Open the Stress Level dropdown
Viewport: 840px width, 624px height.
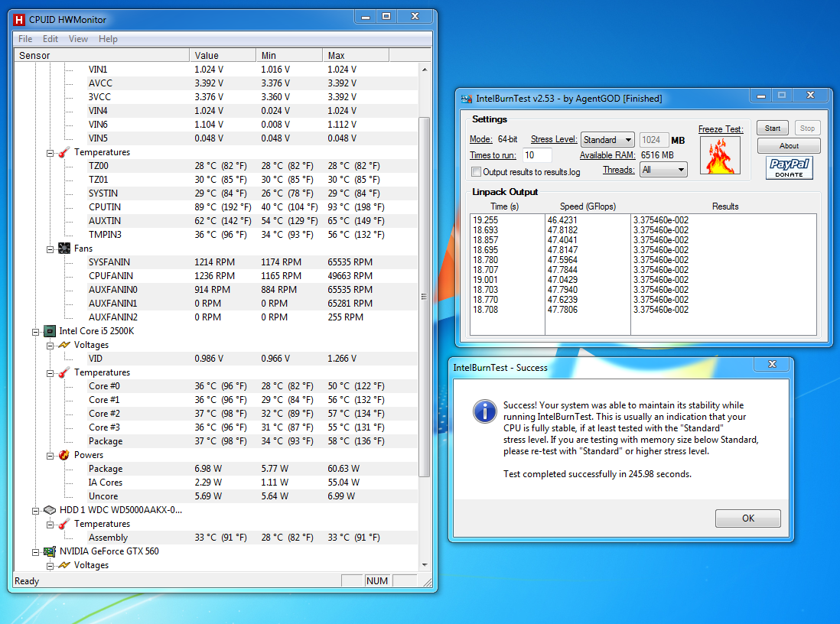(607, 140)
